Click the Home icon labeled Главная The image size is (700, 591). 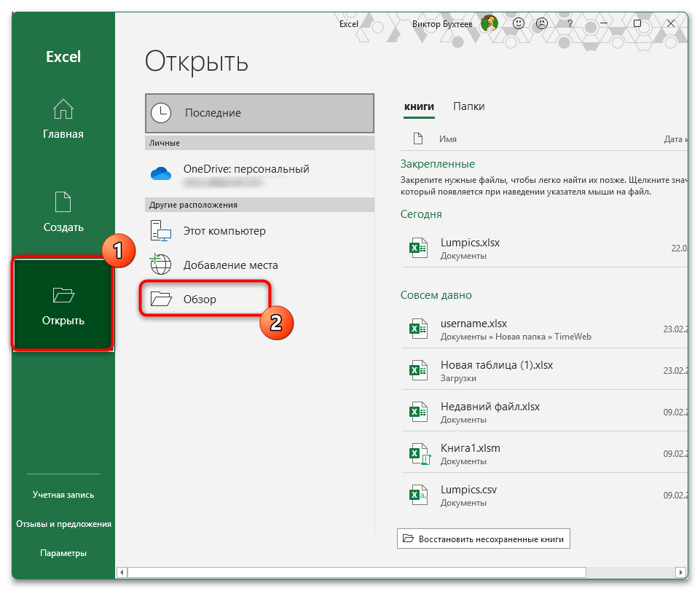[63, 109]
